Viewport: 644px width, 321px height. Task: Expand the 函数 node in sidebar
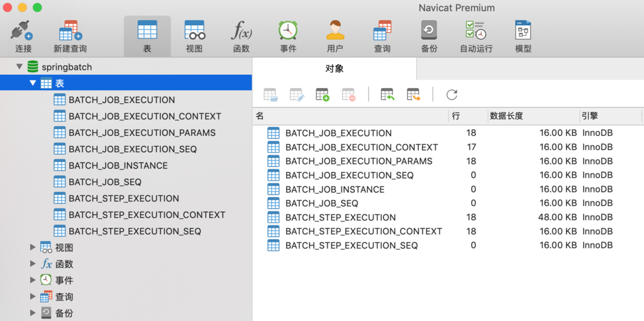tap(33, 264)
